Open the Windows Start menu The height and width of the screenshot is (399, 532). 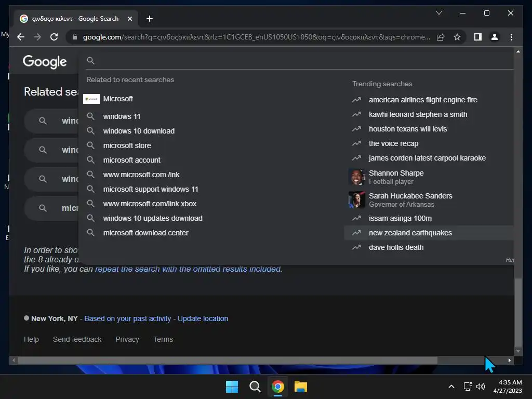[x=232, y=387]
